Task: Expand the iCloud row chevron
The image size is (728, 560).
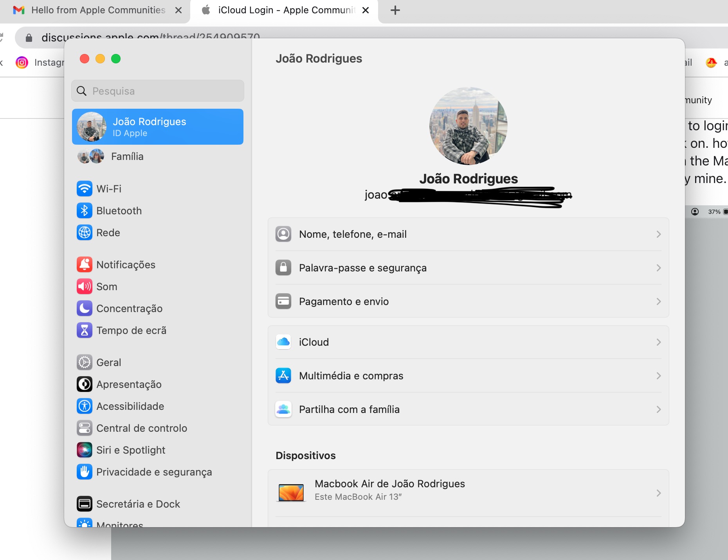Action: 659,342
